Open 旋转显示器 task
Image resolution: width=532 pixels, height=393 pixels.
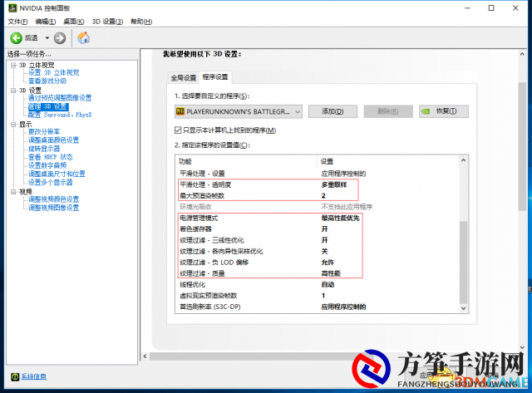coord(44,149)
